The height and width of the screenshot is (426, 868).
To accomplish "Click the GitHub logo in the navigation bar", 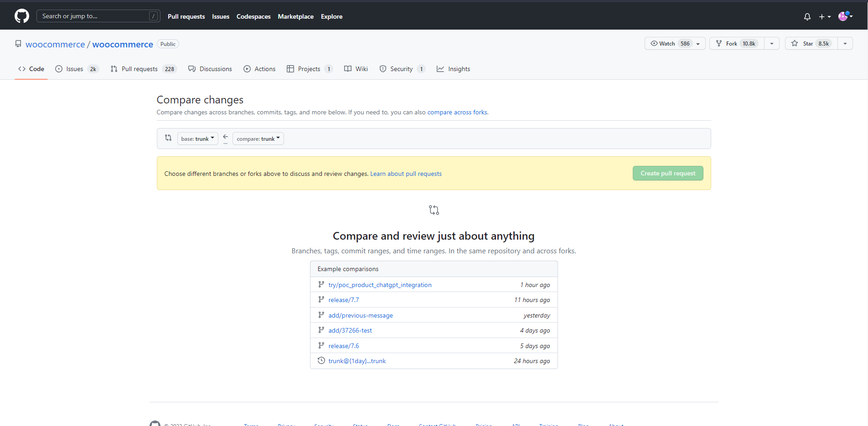I will point(21,15).
